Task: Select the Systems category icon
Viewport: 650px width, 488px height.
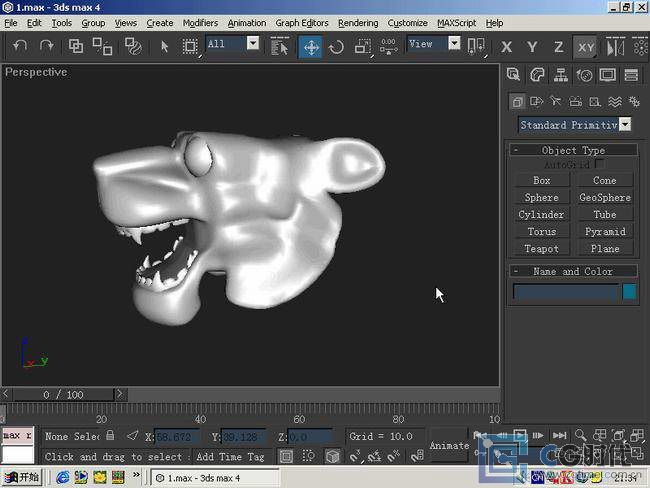Action: tap(634, 102)
